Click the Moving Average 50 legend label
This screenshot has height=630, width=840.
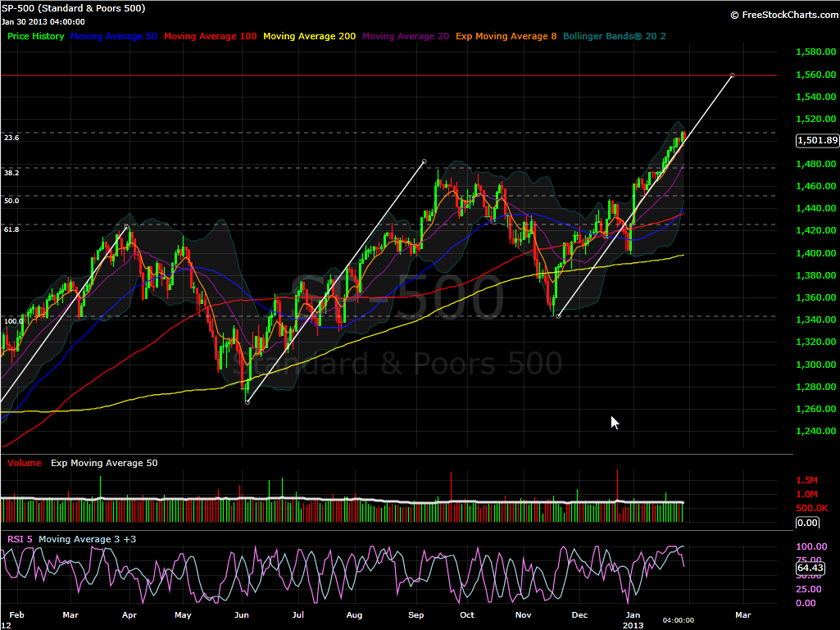(x=114, y=36)
